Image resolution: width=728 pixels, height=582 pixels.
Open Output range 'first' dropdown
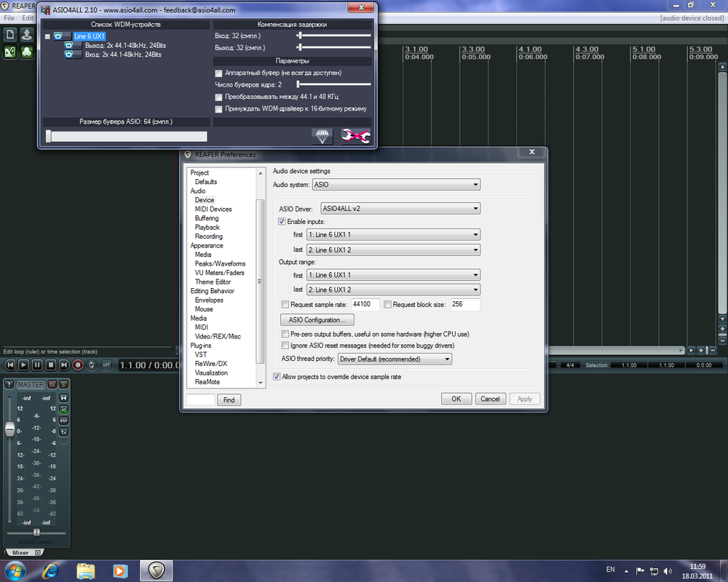tap(393, 275)
